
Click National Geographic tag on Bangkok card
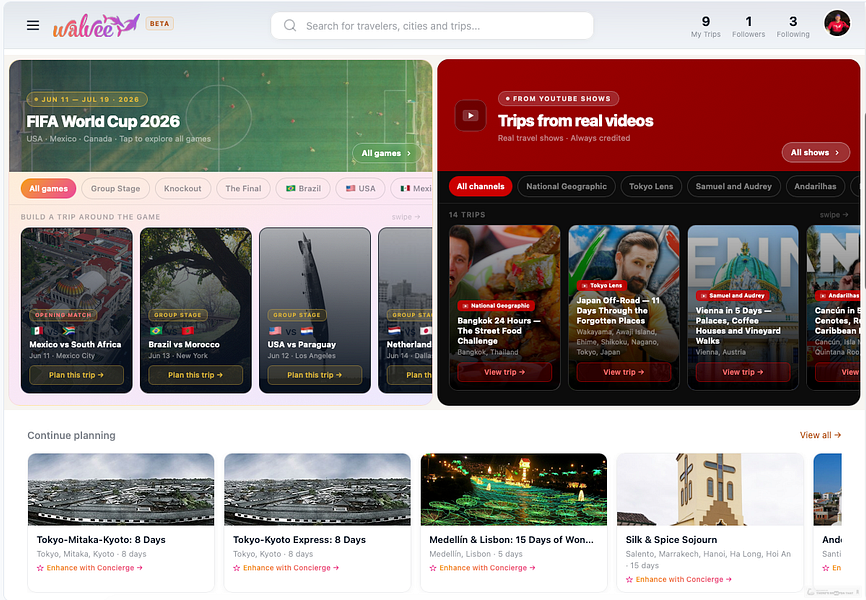click(496, 306)
